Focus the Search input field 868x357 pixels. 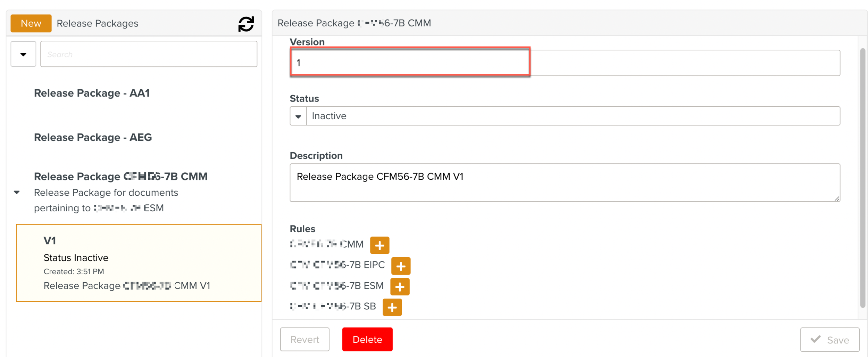pos(149,54)
